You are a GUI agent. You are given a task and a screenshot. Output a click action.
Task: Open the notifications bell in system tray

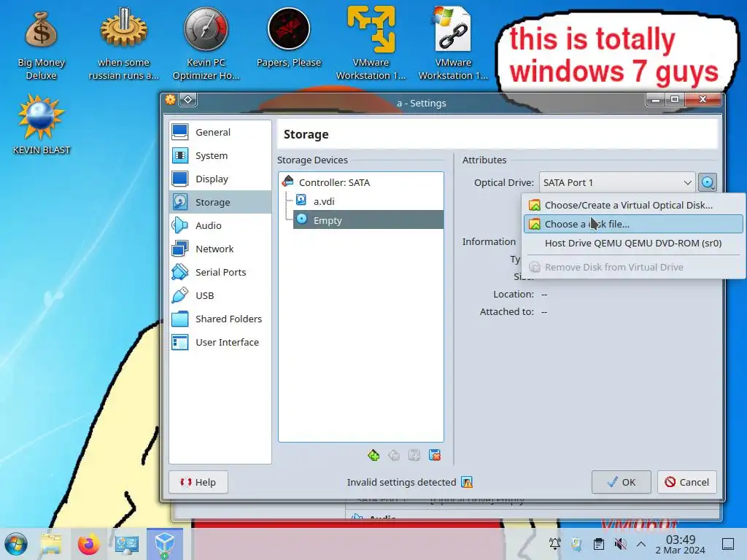coord(555,544)
